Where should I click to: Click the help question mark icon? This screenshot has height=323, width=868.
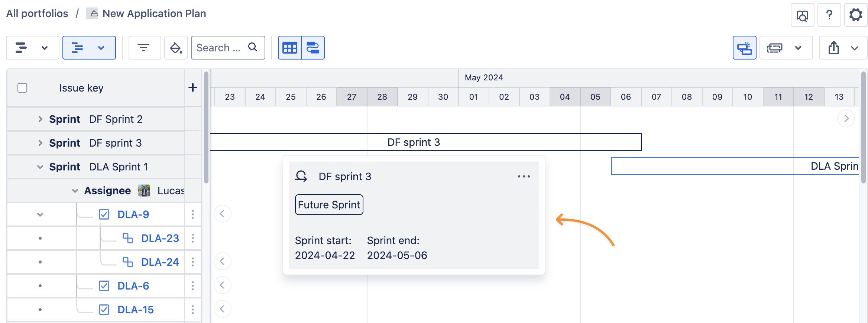click(x=829, y=15)
